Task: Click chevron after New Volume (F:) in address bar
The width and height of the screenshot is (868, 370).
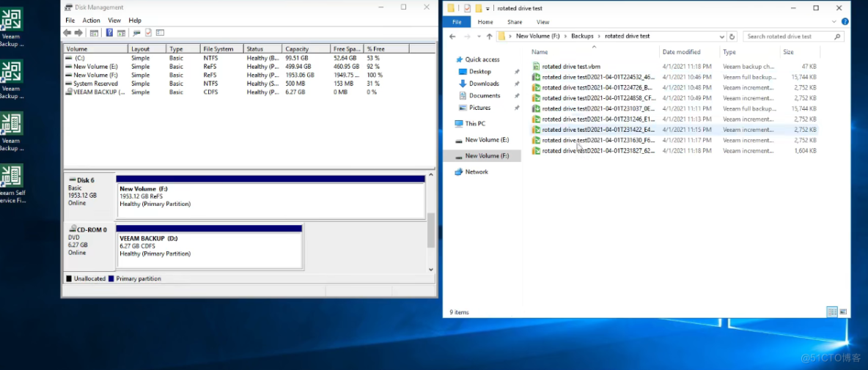Action: [566, 37]
